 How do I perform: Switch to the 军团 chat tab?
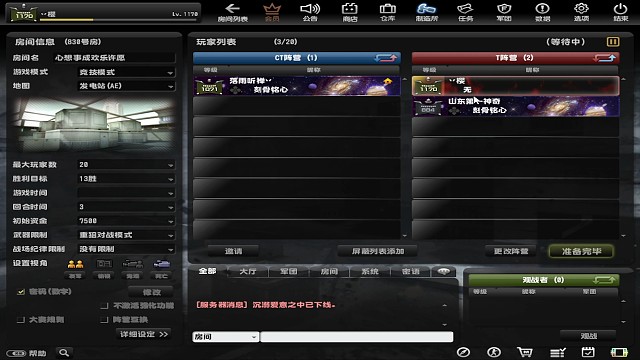pos(289,271)
